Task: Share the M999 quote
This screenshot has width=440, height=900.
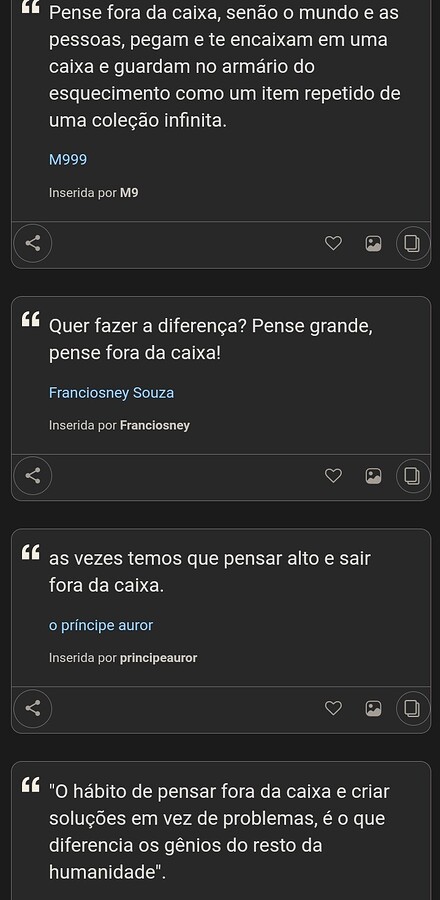Action: (x=33, y=243)
